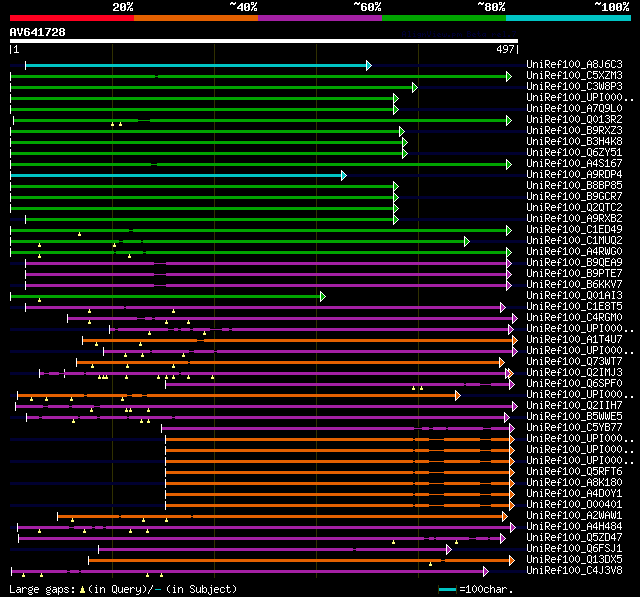Click the cyan alignment bar for A8J6C3

click(196, 65)
